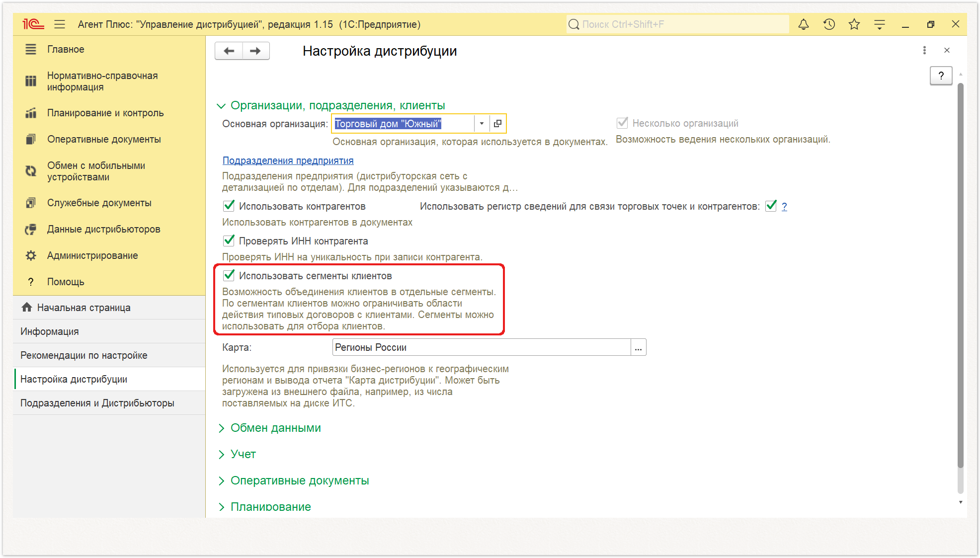
Task: Open favorites star icon
Action: pyautogui.click(x=854, y=24)
